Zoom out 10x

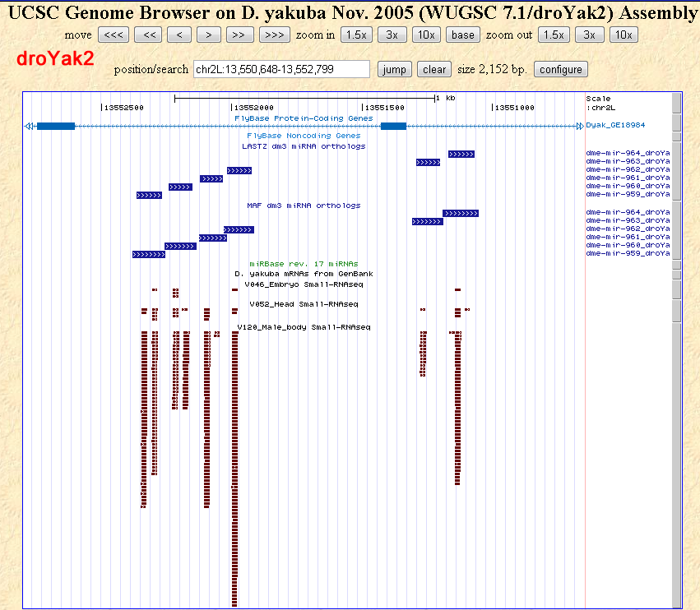(623, 35)
